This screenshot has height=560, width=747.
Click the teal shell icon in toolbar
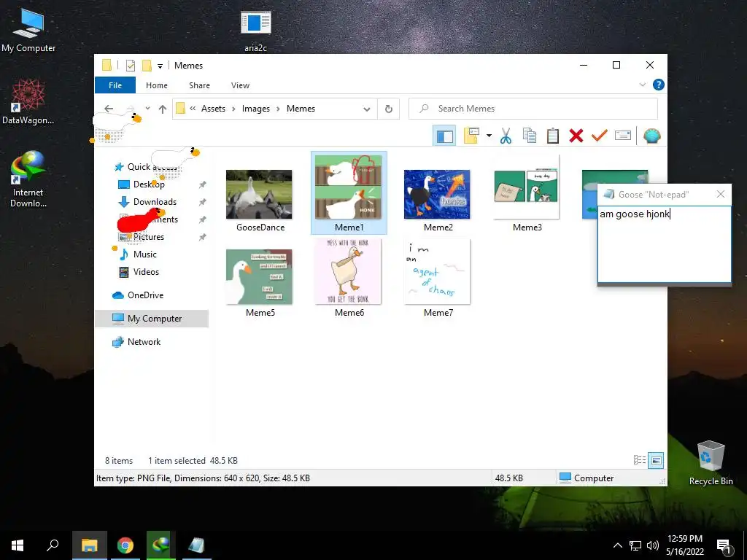pyautogui.click(x=651, y=136)
